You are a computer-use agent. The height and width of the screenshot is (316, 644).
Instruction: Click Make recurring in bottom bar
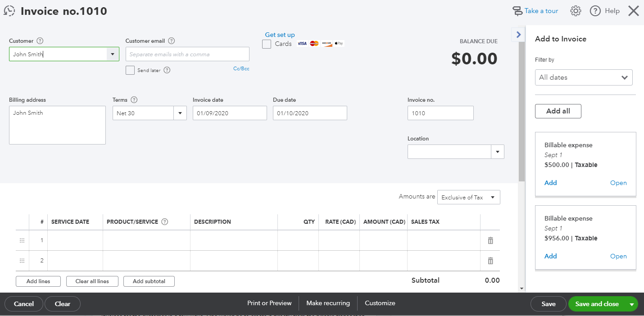(328, 303)
